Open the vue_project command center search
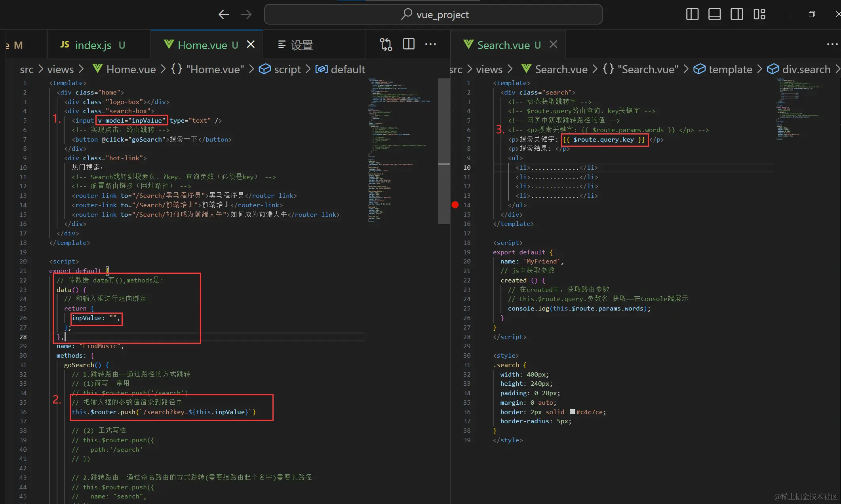The image size is (841, 504). [x=433, y=15]
